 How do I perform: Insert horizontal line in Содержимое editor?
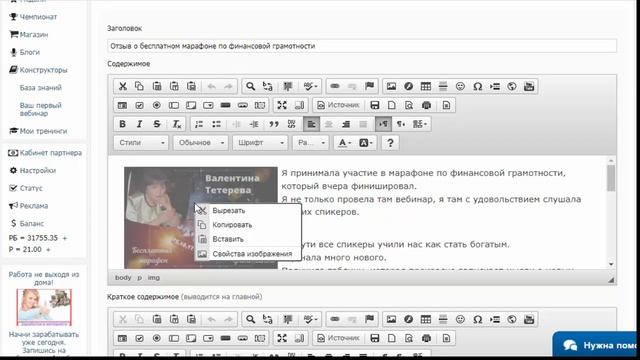click(x=443, y=86)
